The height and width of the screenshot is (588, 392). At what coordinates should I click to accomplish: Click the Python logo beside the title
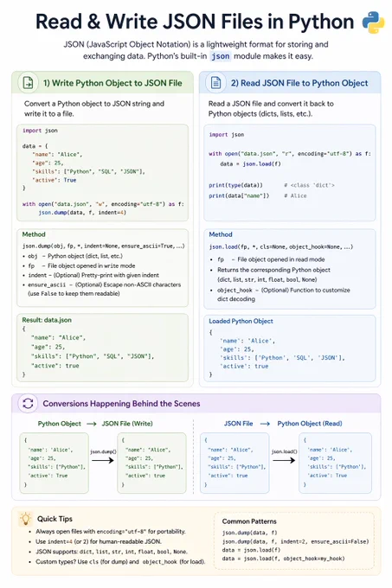(372, 22)
